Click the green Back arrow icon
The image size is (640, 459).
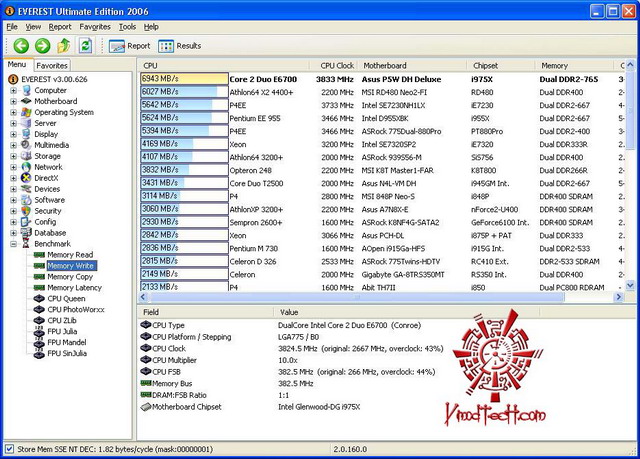pyautogui.click(x=21, y=46)
